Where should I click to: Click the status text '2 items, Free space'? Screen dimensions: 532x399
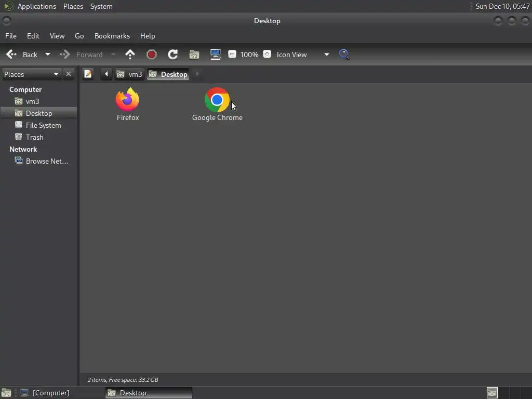123,380
